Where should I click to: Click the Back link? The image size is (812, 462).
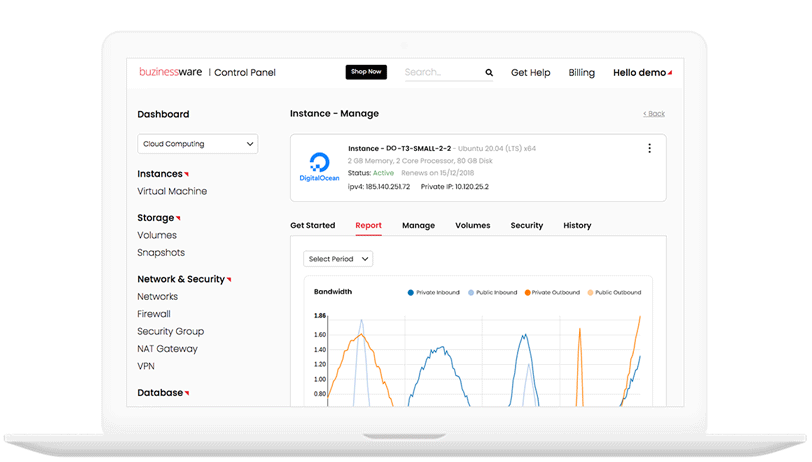tap(654, 114)
